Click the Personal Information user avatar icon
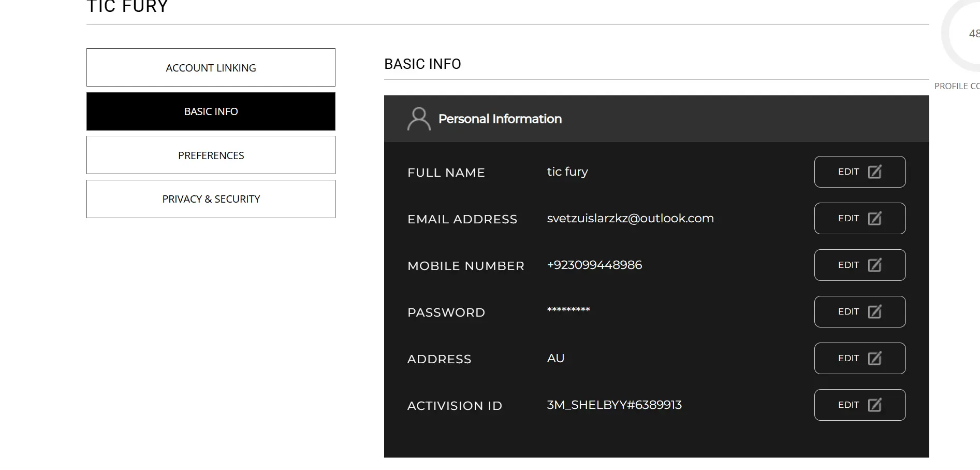The width and height of the screenshot is (980, 470). (419, 119)
